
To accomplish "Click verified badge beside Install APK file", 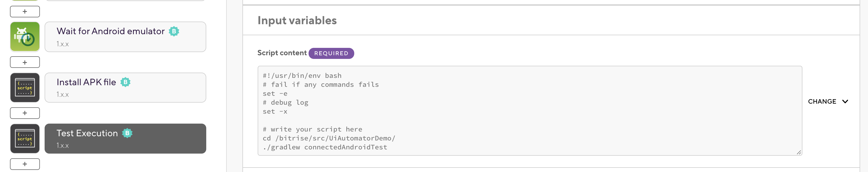I will pos(125,82).
